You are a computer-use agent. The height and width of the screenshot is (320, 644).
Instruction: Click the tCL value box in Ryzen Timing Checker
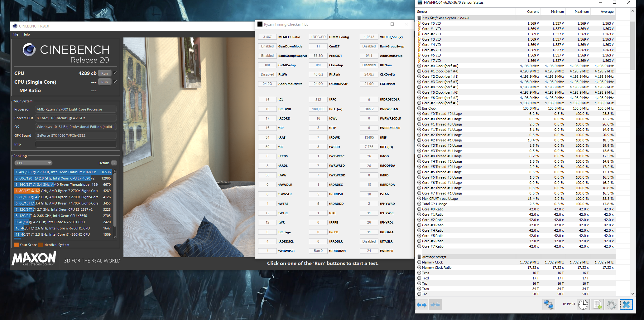click(x=267, y=100)
